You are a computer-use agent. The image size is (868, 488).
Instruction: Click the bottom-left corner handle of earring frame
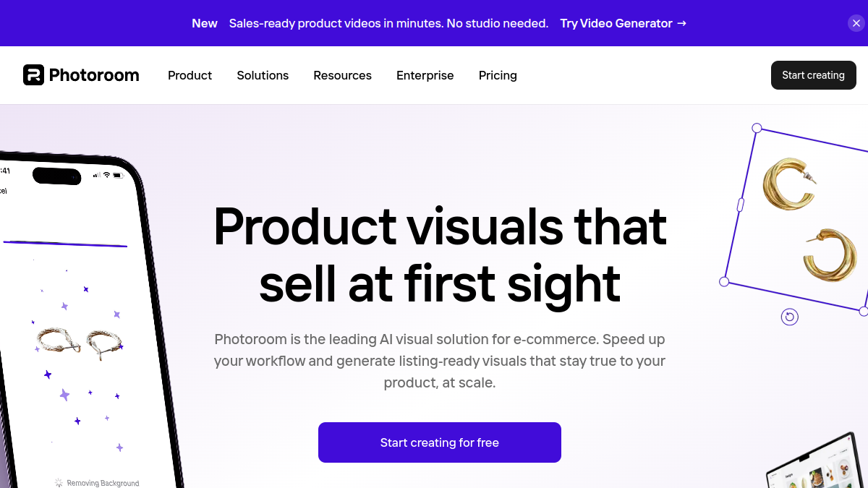pyautogui.click(x=724, y=281)
